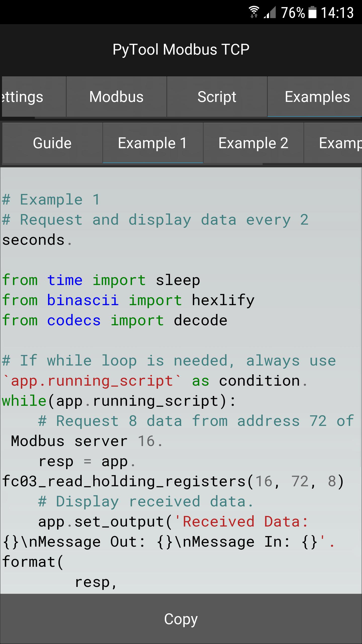
Task: Tap the PyTool Modbus TCP title
Action: [181, 49]
